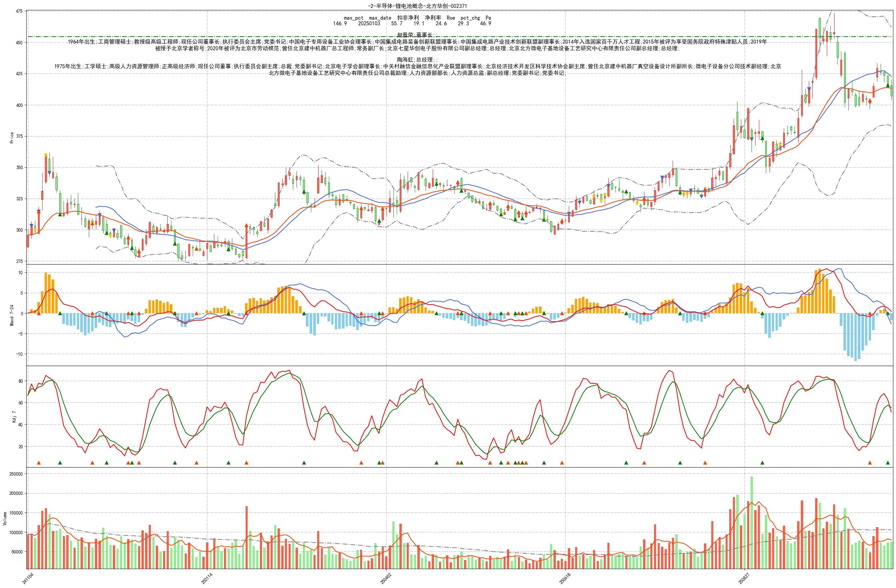Click rightmost green triangle in Kdj panel

point(888,463)
